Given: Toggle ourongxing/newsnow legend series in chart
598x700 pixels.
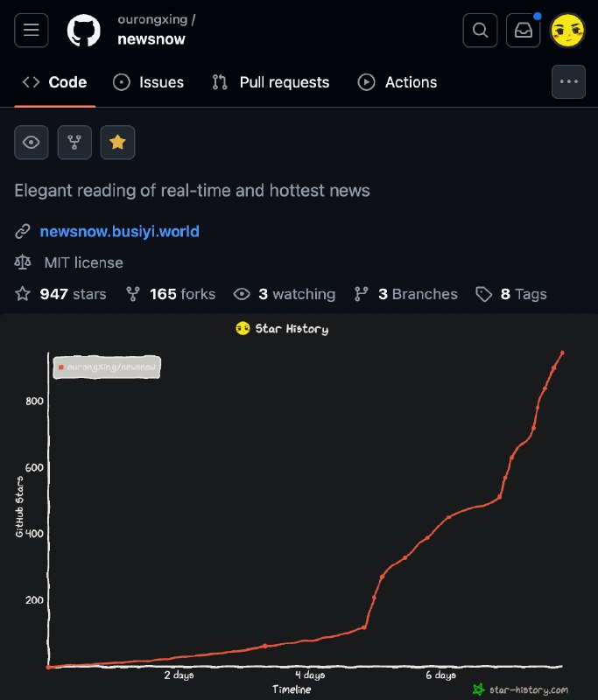Looking at the screenshot, I should pos(107,367).
